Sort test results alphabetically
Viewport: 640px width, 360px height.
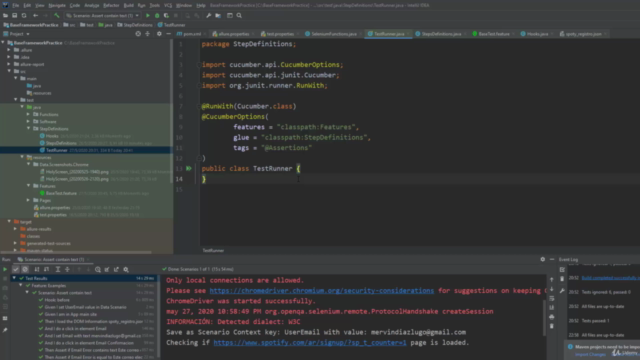pyautogui.click(x=37, y=269)
